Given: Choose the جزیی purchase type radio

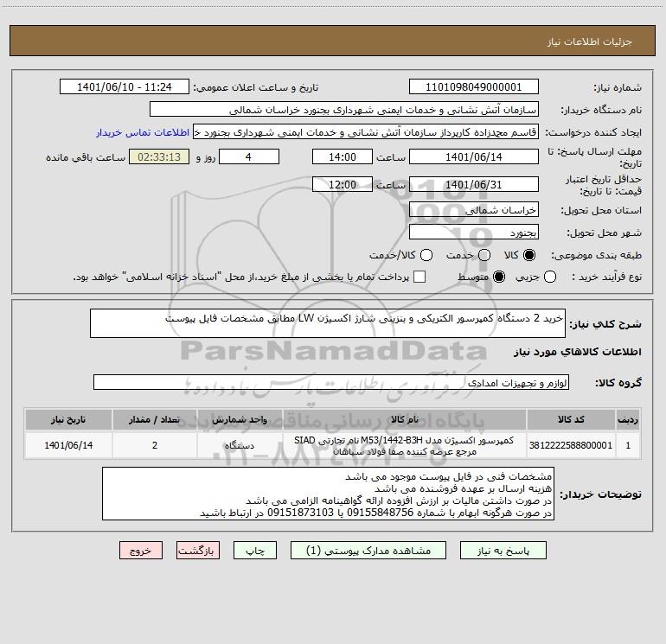Looking at the screenshot, I should [x=550, y=277].
